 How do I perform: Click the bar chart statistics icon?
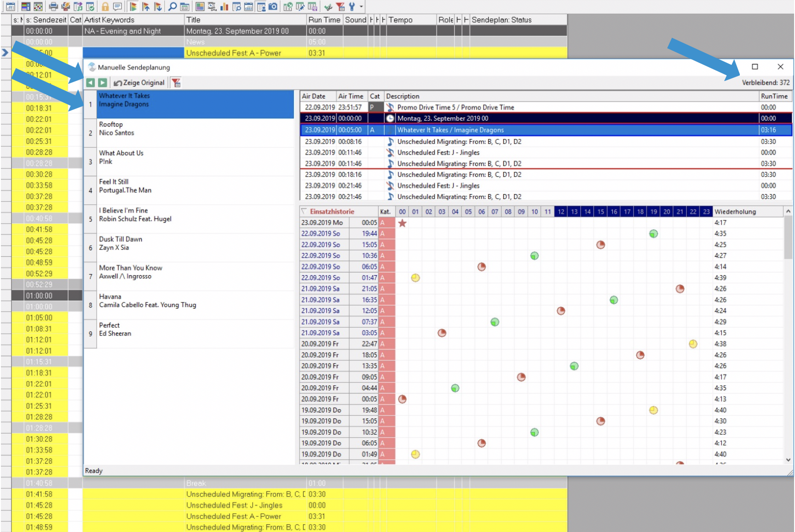click(x=225, y=6)
